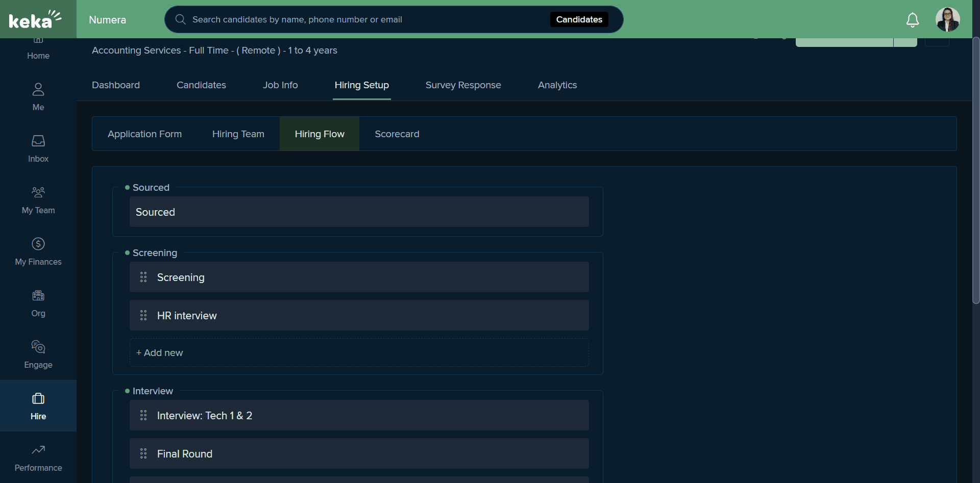Go to My Team section
This screenshot has height=483, width=980.
[x=38, y=200]
